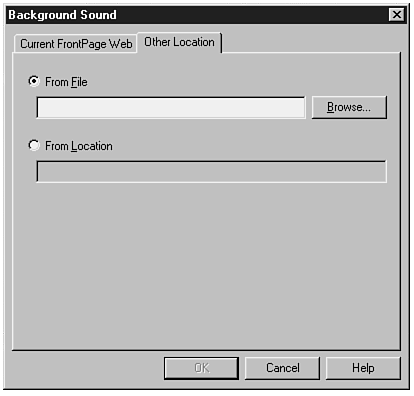The width and height of the screenshot is (414, 396).
Task: Close the Background Sound dialog with X
Action: click(x=397, y=15)
